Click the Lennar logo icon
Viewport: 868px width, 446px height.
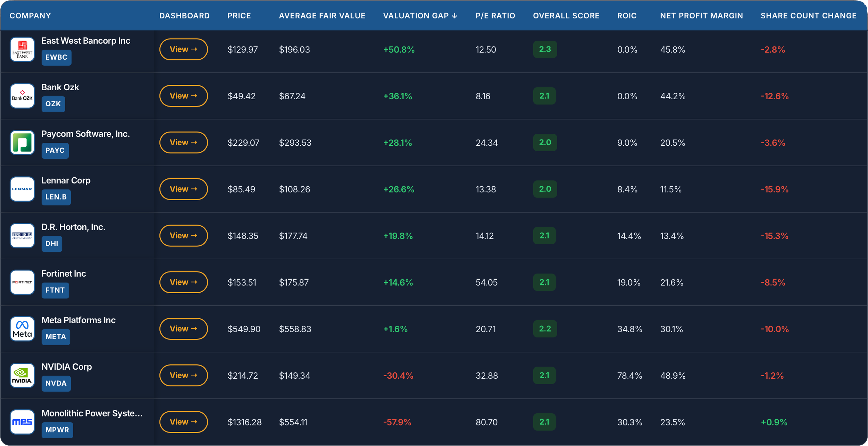pyautogui.click(x=22, y=189)
